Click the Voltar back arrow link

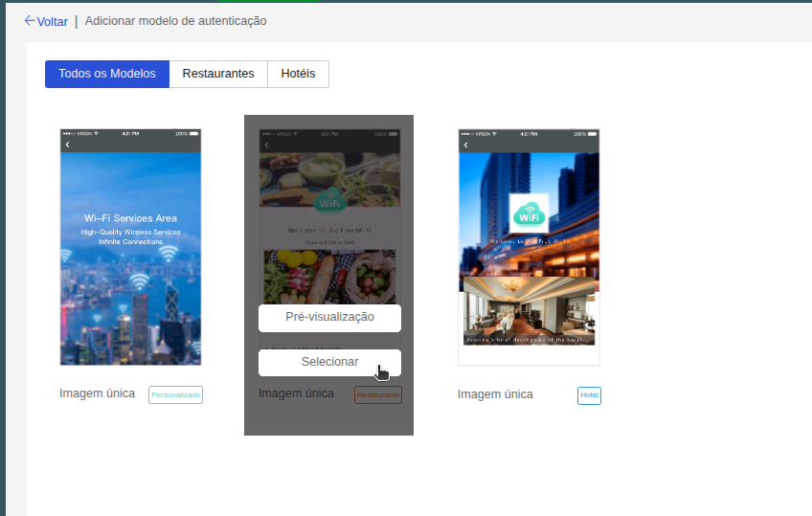(x=46, y=21)
